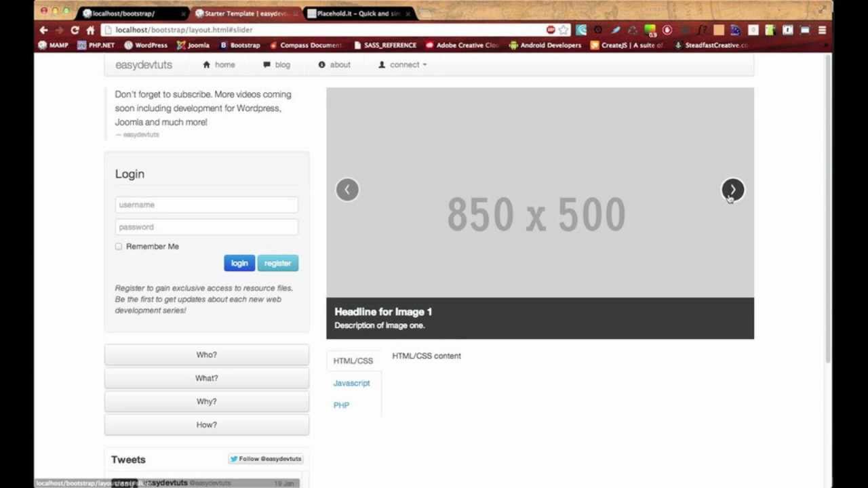Click the home icon in the navbar
Screen dimensions: 868x488
(207, 64)
